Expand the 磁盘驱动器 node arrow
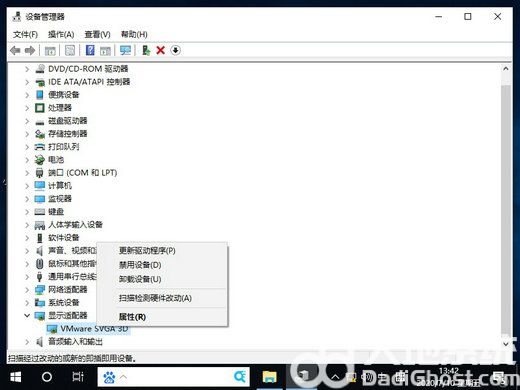Image resolution: width=520 pixels, height=390 pixels. 27,121
